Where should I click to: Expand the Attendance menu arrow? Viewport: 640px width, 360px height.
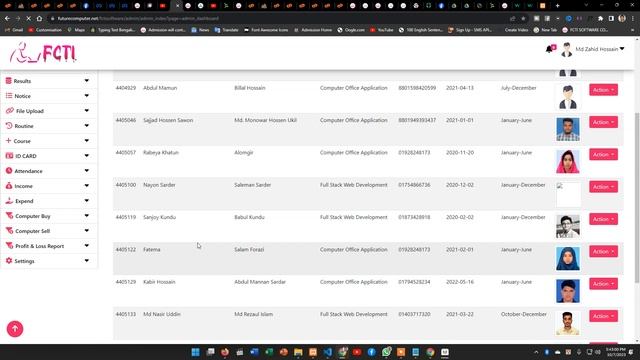pyautogui.click(x=87, y=171)
